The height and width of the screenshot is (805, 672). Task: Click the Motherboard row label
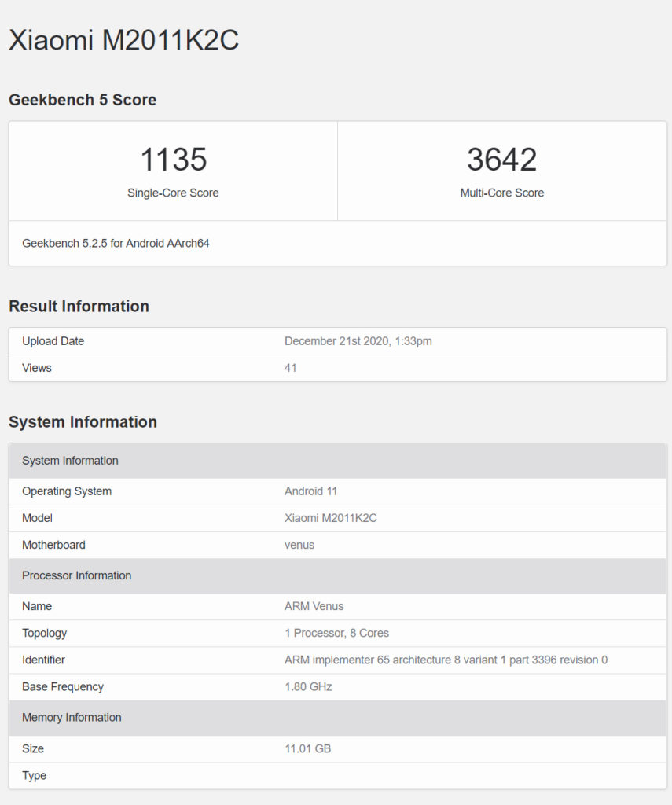[x=53, y=545]
